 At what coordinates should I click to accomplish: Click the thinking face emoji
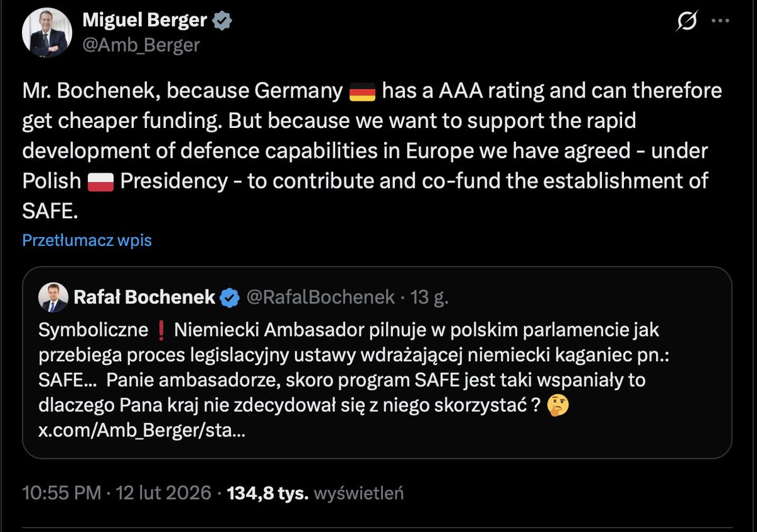pyautogui.click(x=558, y=405)
